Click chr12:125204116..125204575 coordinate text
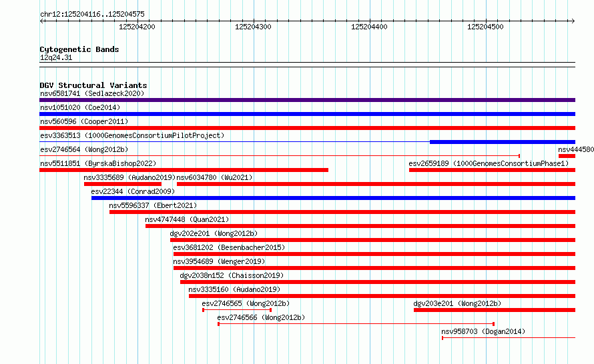594x364 pixels. point(92,14)
